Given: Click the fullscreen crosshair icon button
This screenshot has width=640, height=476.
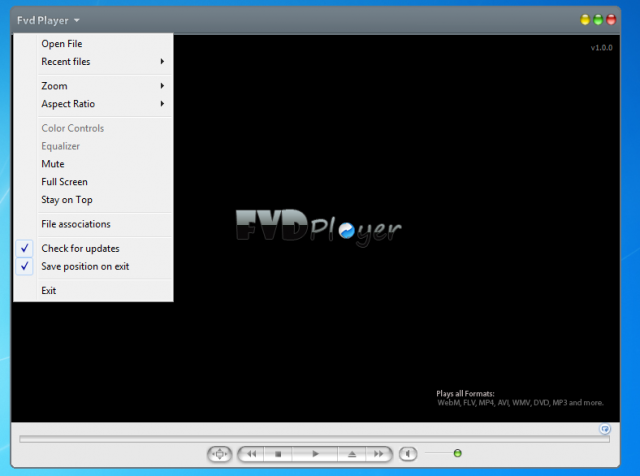Looking at the screenshot, I should [220, 454].
